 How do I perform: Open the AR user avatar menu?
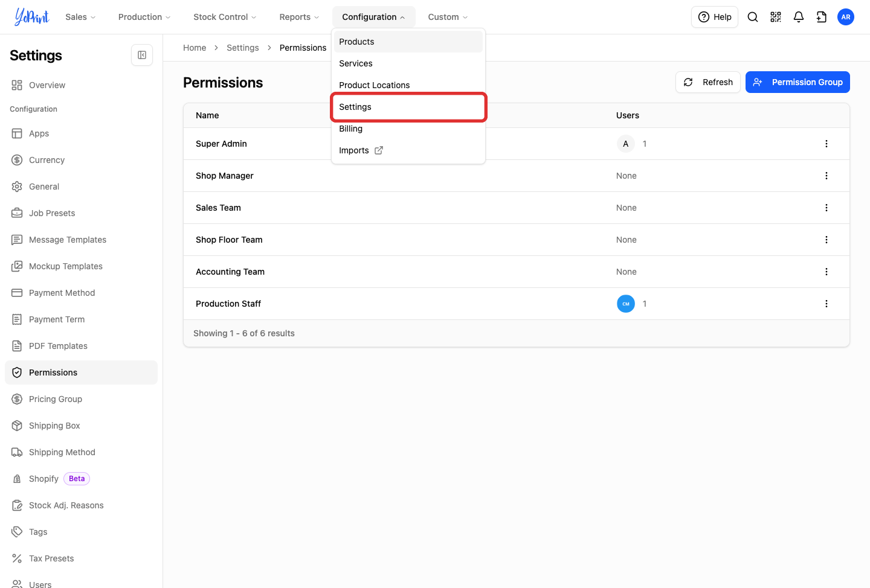[846, 17]
